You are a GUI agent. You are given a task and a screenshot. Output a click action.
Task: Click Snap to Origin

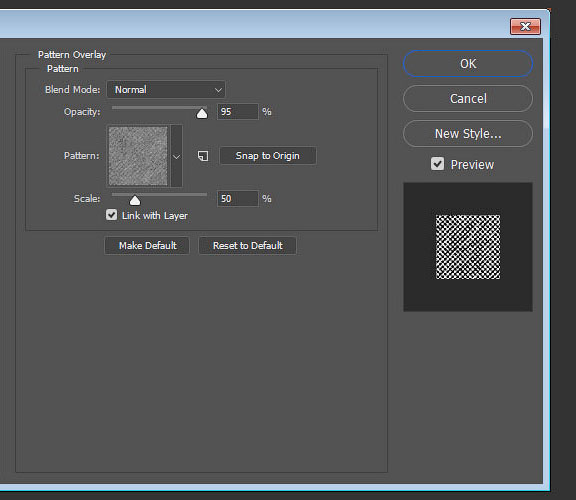[x=267, y=156]
